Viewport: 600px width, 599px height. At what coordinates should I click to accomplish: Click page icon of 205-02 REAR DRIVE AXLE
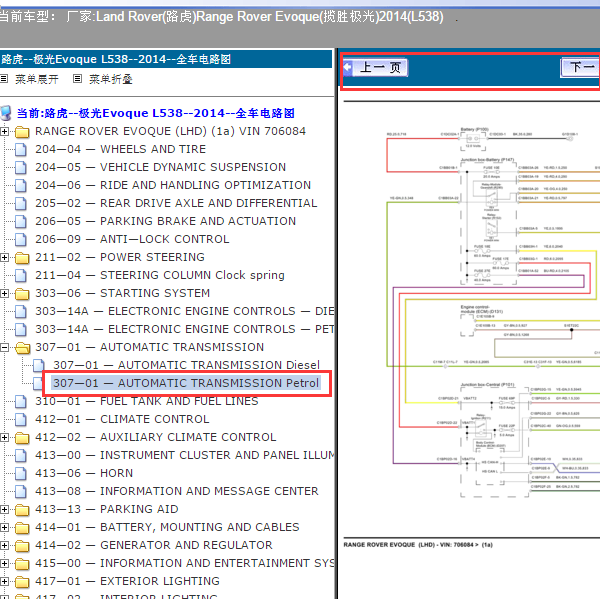point(21,203)
